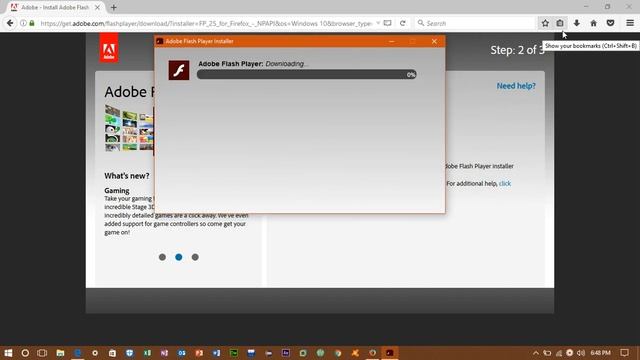Toggle Reader View icon in address bar
The width and height of the screenshot is (640, 360).
(x=387, y=23)
